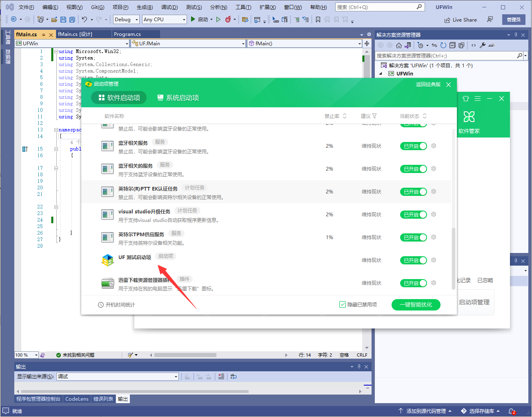Click 一键智能优化 button
Screen dimensions: 532x417
click(x=416, y=304)
